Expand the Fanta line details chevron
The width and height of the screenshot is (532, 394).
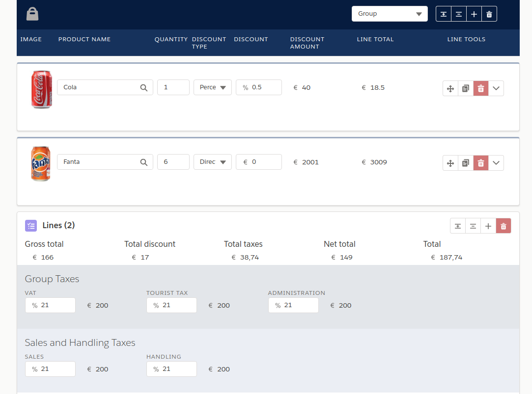point(496,163)
